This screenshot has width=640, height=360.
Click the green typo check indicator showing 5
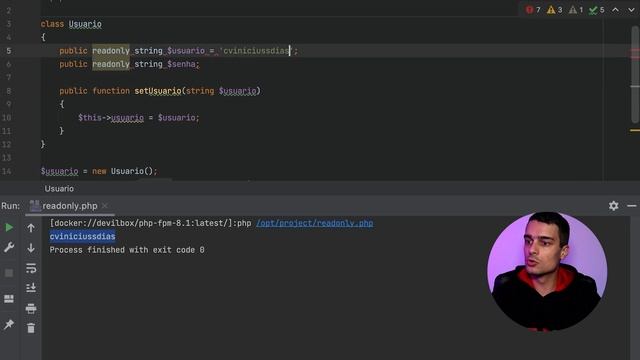597,10
